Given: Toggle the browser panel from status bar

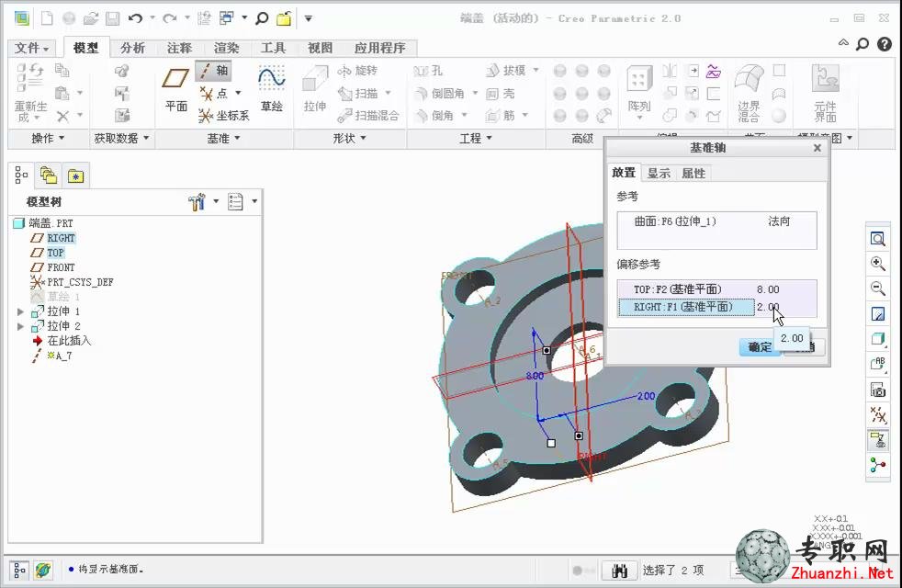Looking at the screenshot, I should (43, 571).
